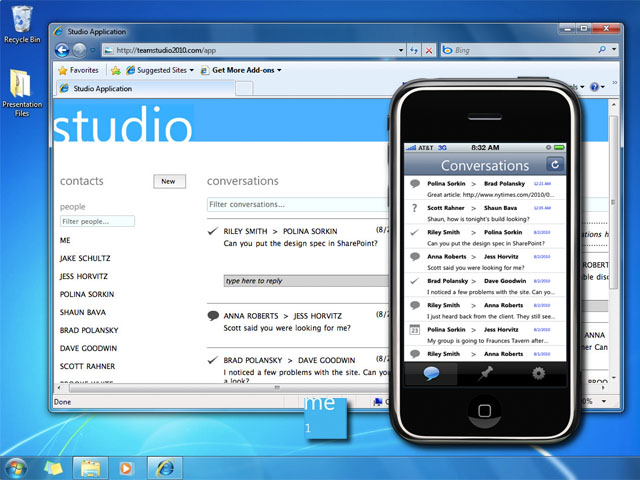
Task: Open the Recycle Bin on desktop
Action: pos(21,20)
